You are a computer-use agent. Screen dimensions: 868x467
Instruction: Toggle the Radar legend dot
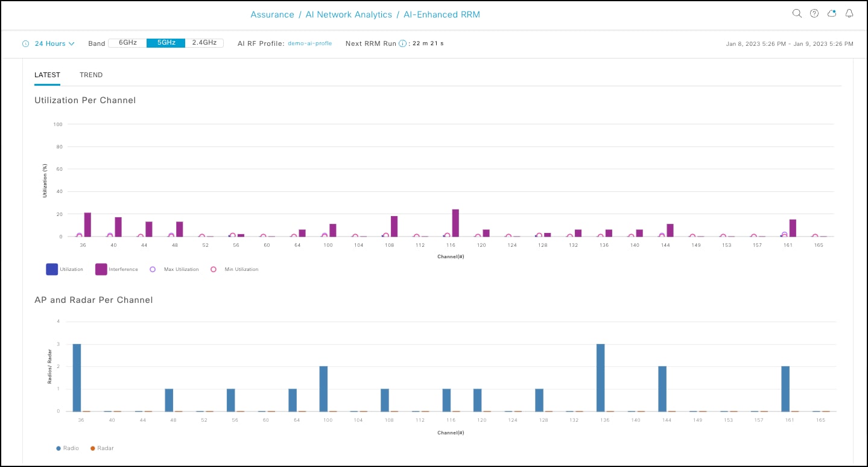click(92, 448)
